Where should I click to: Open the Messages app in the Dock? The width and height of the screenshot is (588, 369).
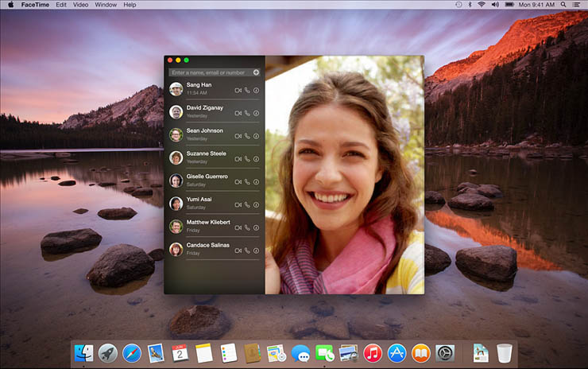[300, 353]
